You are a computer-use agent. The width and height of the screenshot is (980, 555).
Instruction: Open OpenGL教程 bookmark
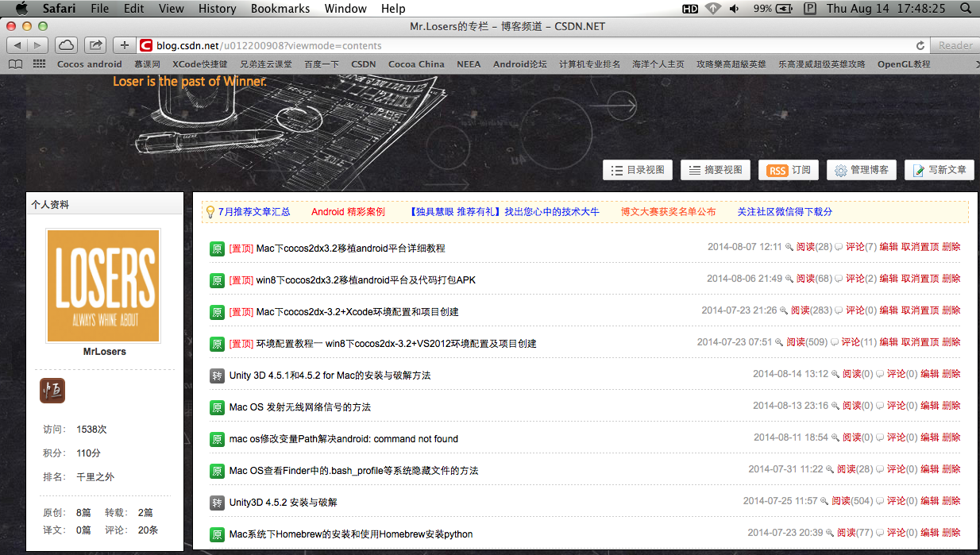[x=904, y=64]
